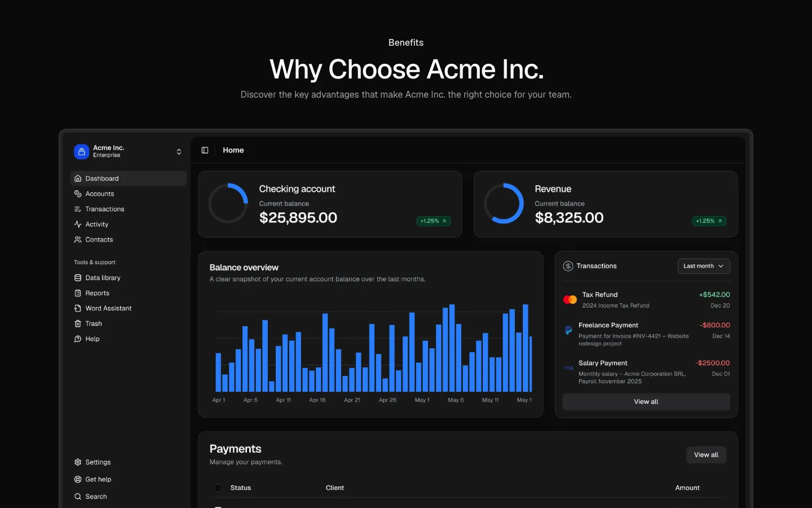
Task: Click View all under Transactions list
Action: pos(646,402)
